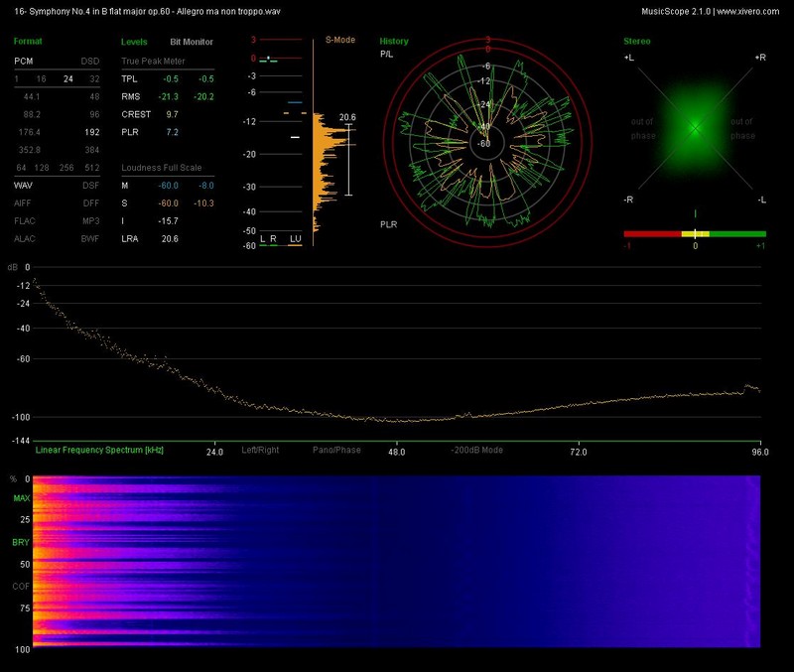Click the 256 DSD rate value
The height and width of the screenshot is (672, 794).
(66, 168)
